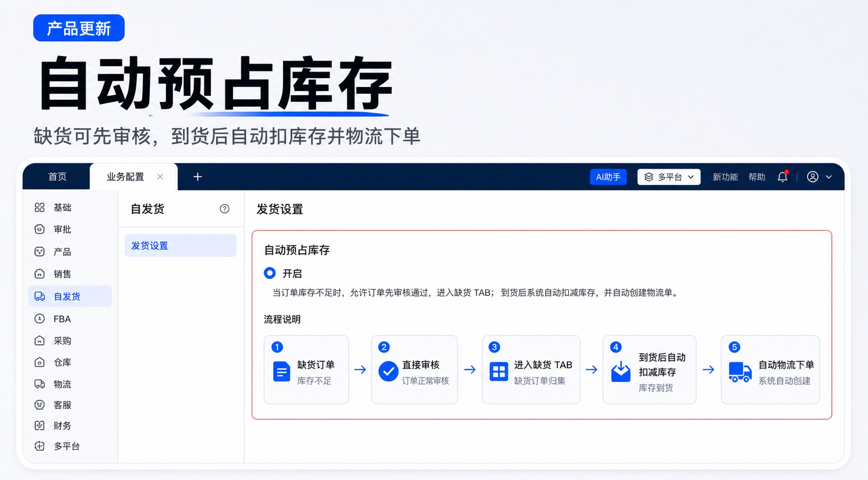Click the 仓库 sidebar icon
868x480 pixels.
[x=40, y=362]
